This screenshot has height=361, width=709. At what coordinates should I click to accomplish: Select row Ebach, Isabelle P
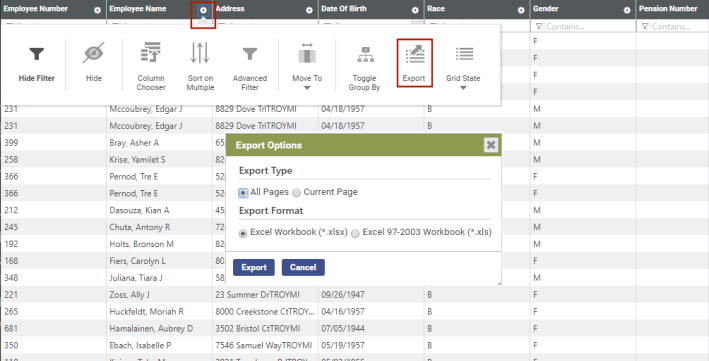140,345
